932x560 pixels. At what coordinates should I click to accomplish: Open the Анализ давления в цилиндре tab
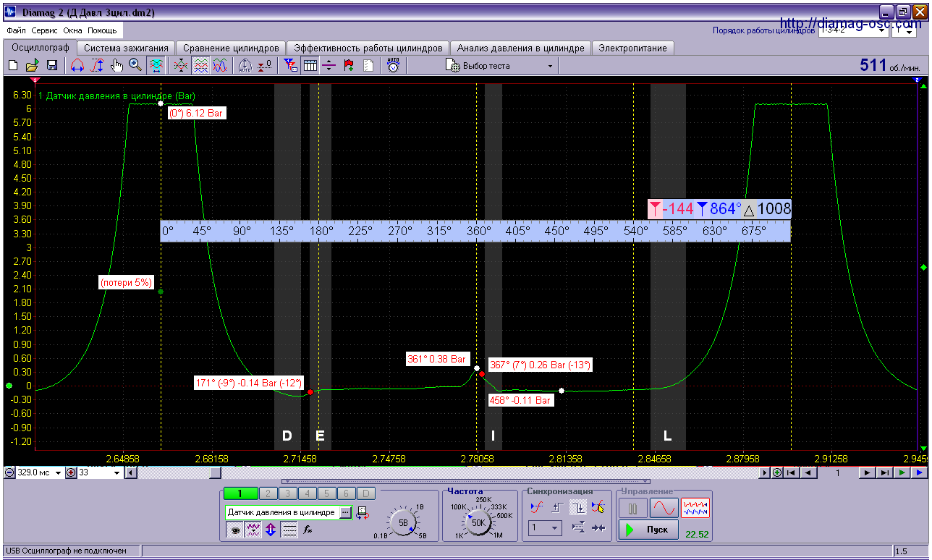(x=520, y=48)
